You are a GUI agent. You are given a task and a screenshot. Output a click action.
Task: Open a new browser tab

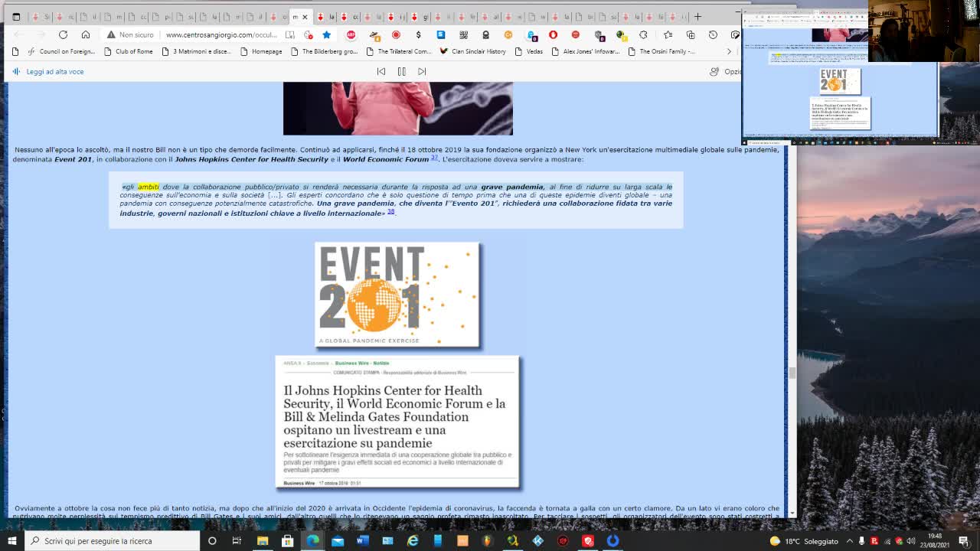coord(697,16)
